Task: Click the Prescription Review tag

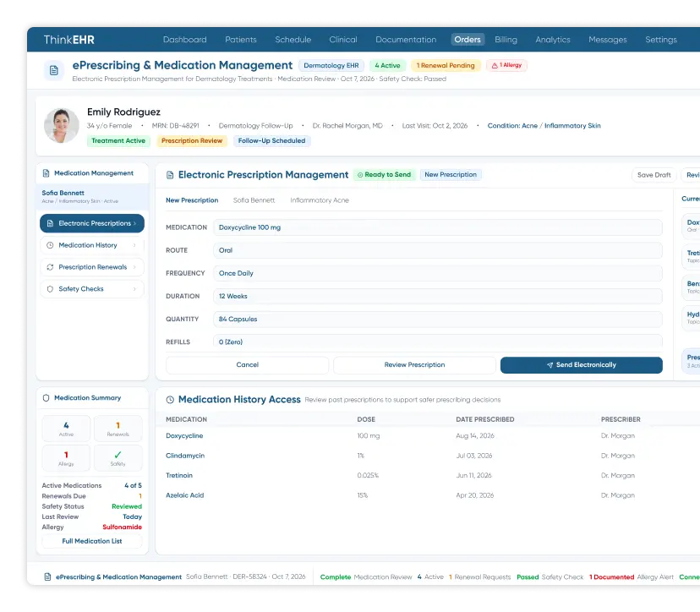Action: pyautogui.click(x=192, y=140)
